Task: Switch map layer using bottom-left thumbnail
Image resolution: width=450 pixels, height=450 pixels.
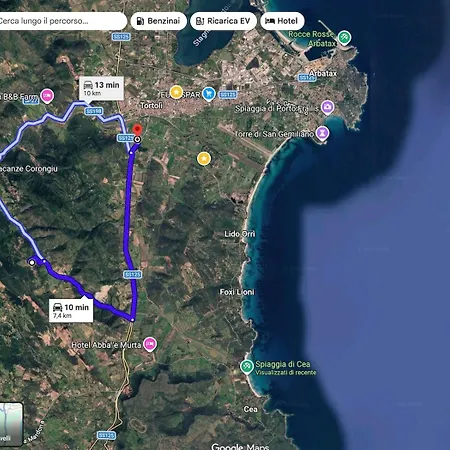Action: pyautogui.click(x=11, y=424)
